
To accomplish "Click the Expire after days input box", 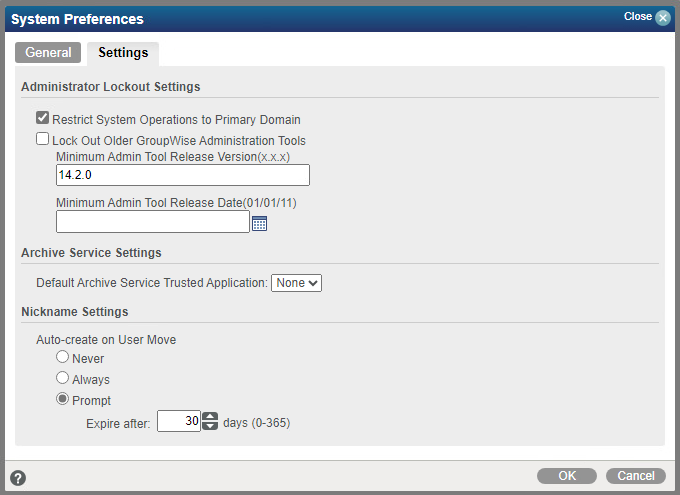I will point(180,422).
